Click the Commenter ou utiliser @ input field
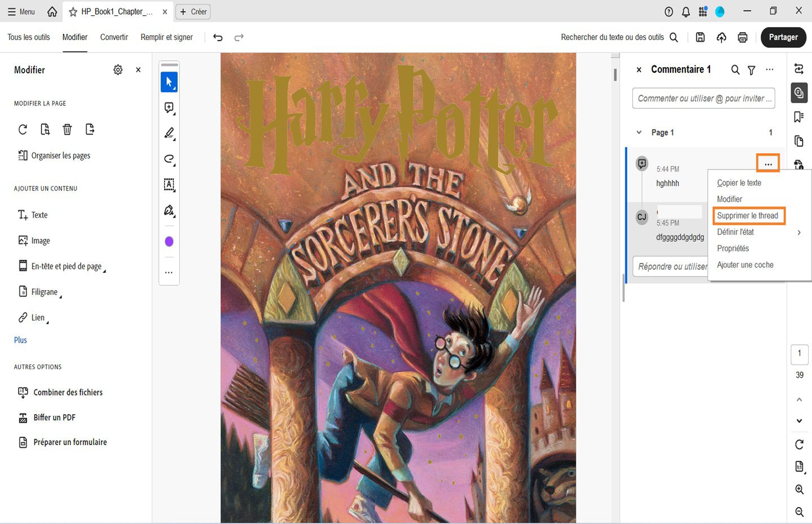The image size is (812, 524). tap(704, 98)
